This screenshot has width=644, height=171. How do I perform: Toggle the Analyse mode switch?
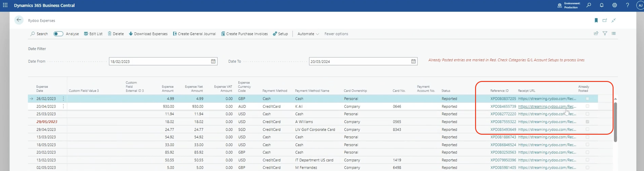(x=58, y=34)
